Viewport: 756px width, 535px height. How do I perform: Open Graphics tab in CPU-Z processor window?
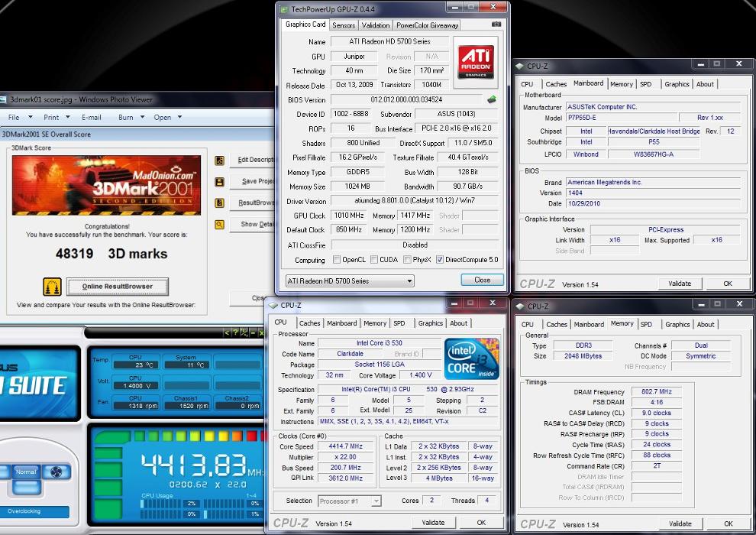tap(431, 323)
